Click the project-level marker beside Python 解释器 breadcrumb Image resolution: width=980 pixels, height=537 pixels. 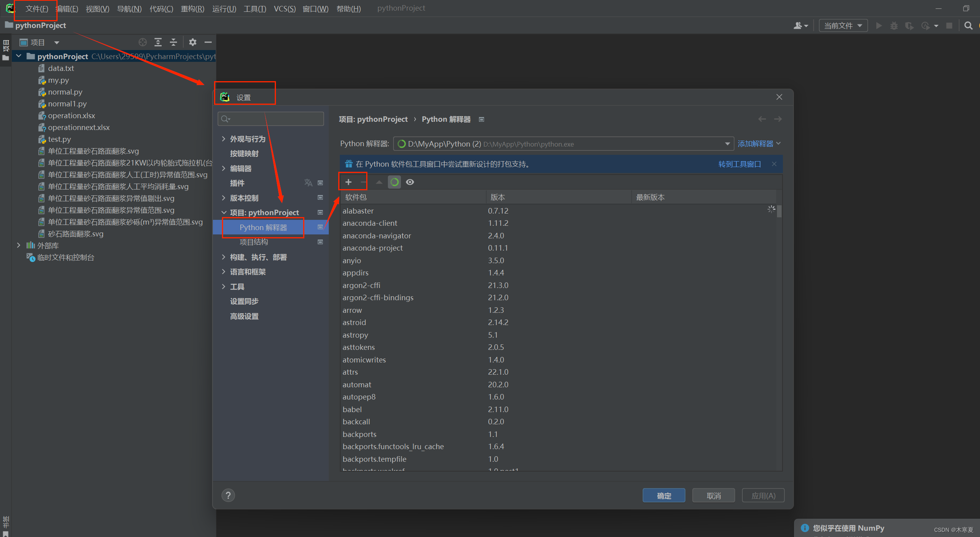[x=481, y=119]
